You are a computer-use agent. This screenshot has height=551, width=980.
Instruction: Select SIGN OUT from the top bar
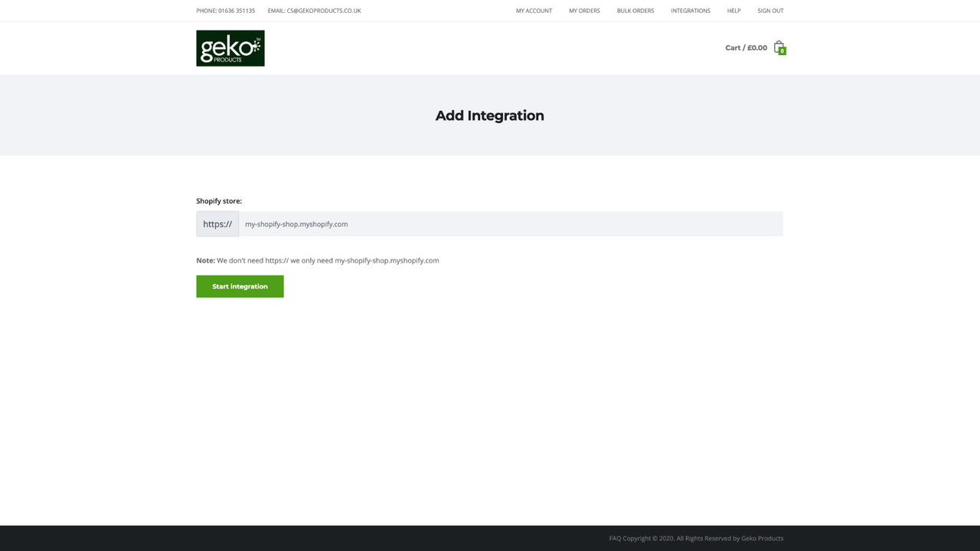point(770,11)
